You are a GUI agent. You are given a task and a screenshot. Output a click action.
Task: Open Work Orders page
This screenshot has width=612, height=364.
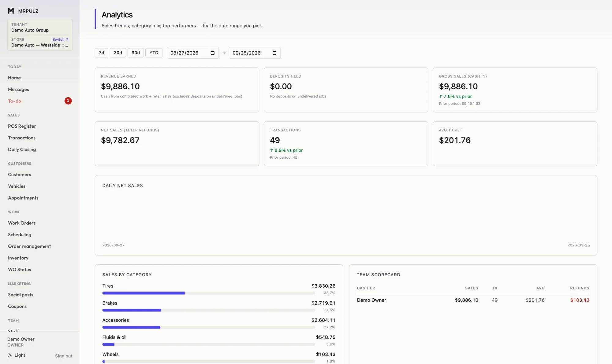pyautogui.click(x=22, y=223)
